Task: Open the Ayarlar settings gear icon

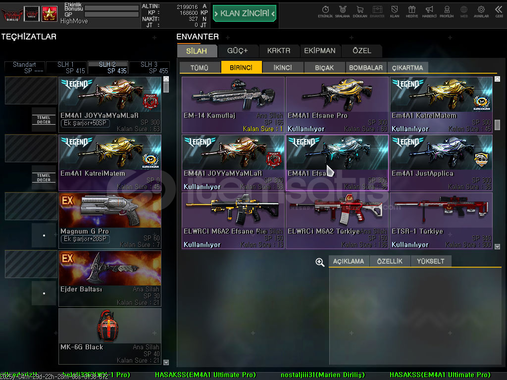Action: pyautogui.click(x=481, y=11)
